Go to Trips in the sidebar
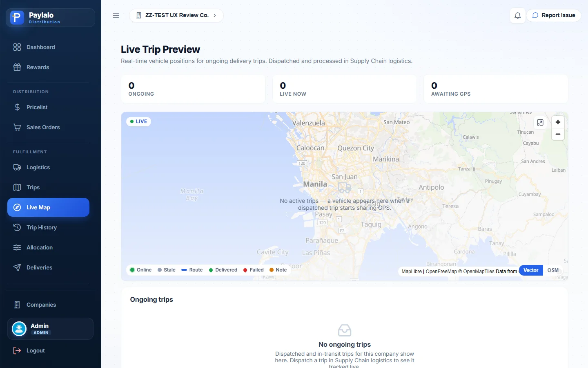Viewport: 588px width, 368px height. pyautogui.click(x=48, y=187)
